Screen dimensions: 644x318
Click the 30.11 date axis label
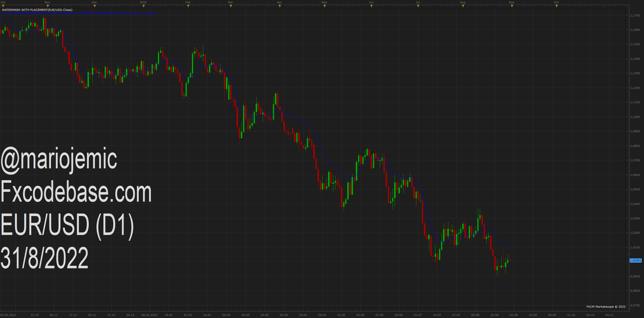pyautogui.click(x=92, y=315)
